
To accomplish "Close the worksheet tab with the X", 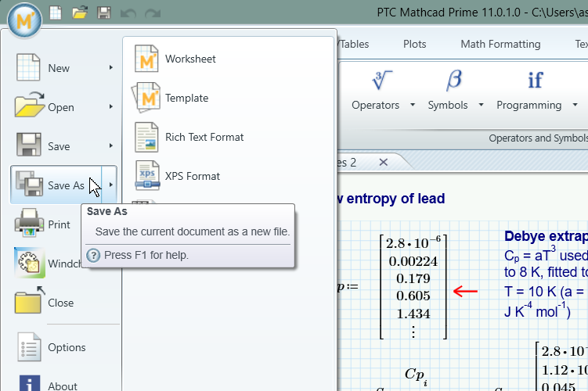I will [383, 162].
